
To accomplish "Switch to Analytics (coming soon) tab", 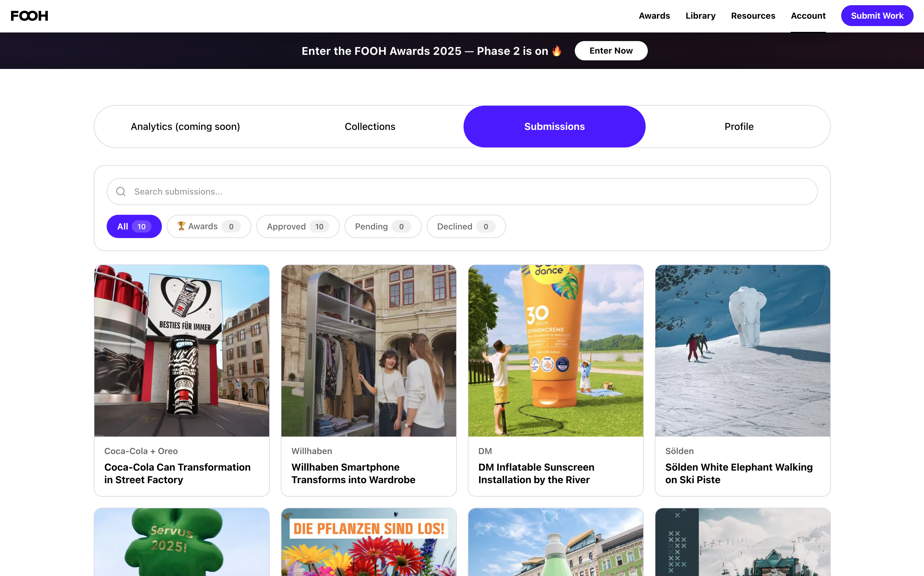I will click(x=185, y=127).
